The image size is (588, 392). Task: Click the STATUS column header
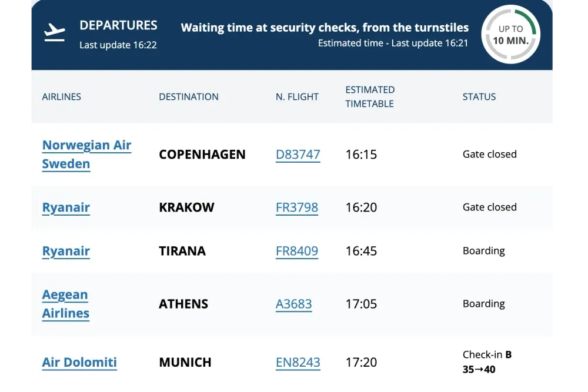tap(479, 96)
